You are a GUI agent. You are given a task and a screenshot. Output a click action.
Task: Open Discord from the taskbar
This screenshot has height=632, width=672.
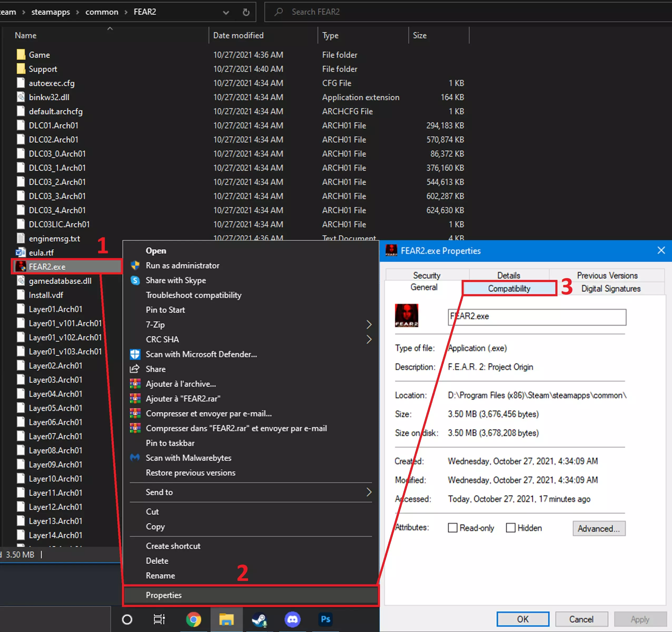pyautogui.click(x=292, y=620)
